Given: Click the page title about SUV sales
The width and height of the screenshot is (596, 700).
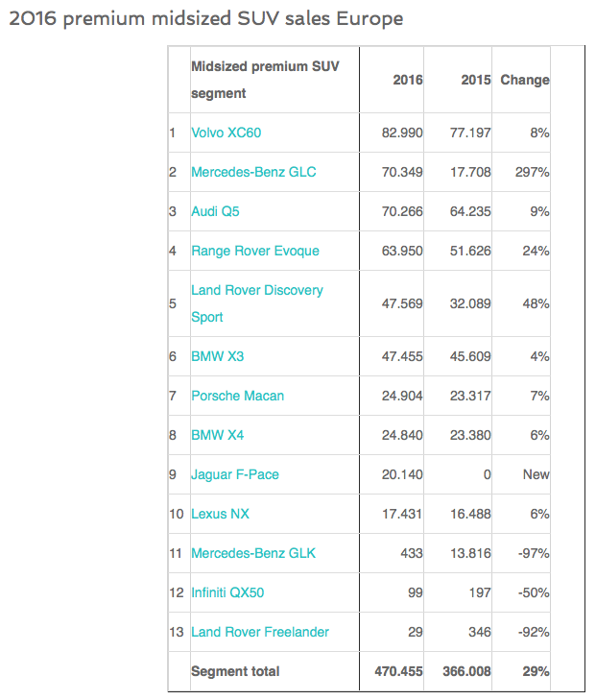Looking at the screenshot, I should point(206,19).
